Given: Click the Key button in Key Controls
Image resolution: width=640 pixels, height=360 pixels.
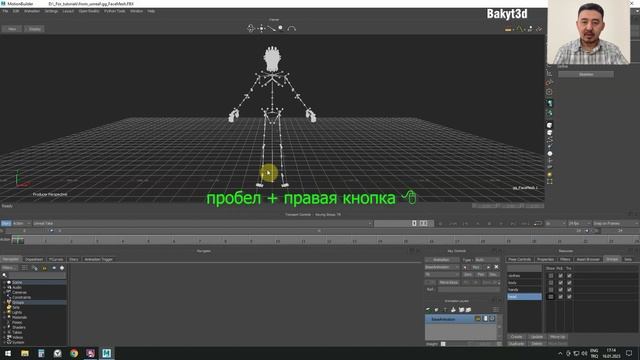Looking at the screenshot, I should [x=476, y=267].
